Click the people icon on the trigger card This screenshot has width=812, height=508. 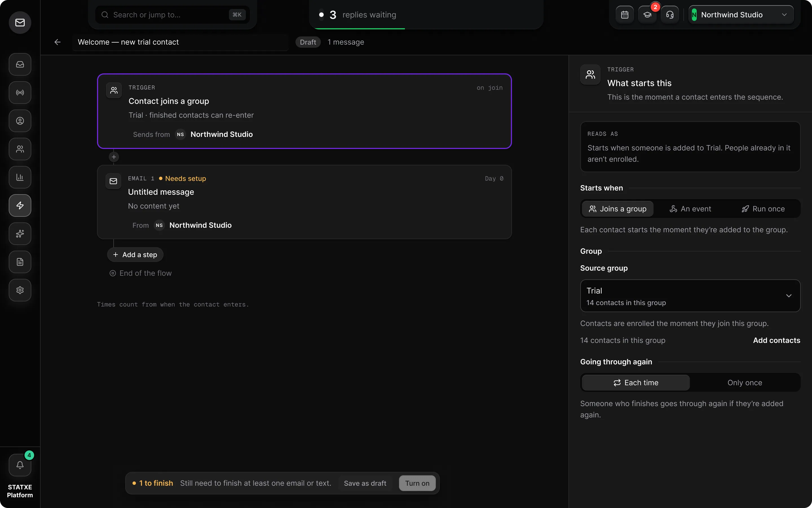pos(114,90)
